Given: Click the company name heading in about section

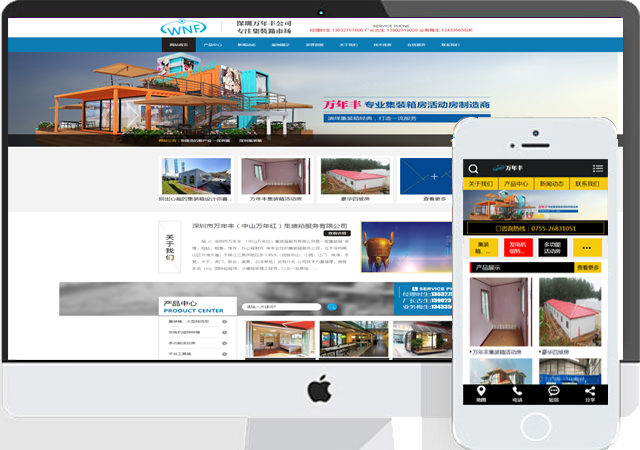Looking at the screenshot, I should 270,225.
